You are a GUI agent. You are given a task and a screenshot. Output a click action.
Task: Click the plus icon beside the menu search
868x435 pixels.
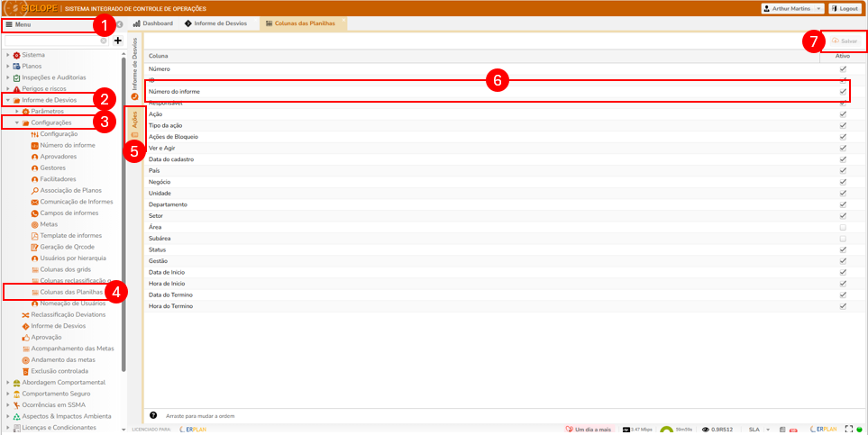tap(117, 41)
